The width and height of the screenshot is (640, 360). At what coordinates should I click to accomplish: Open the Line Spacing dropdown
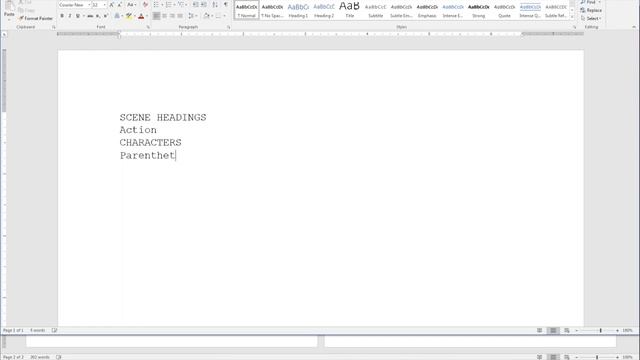(x=192, y=16)
